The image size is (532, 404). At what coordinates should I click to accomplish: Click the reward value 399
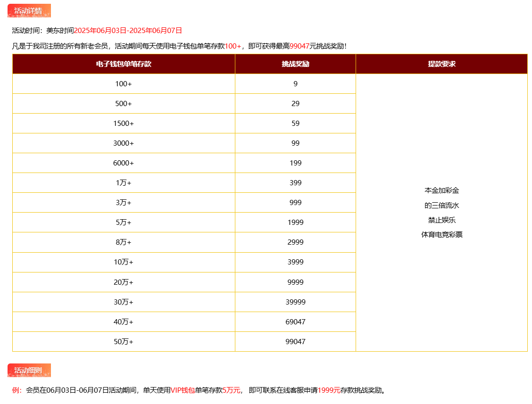(x=295, y=183)
